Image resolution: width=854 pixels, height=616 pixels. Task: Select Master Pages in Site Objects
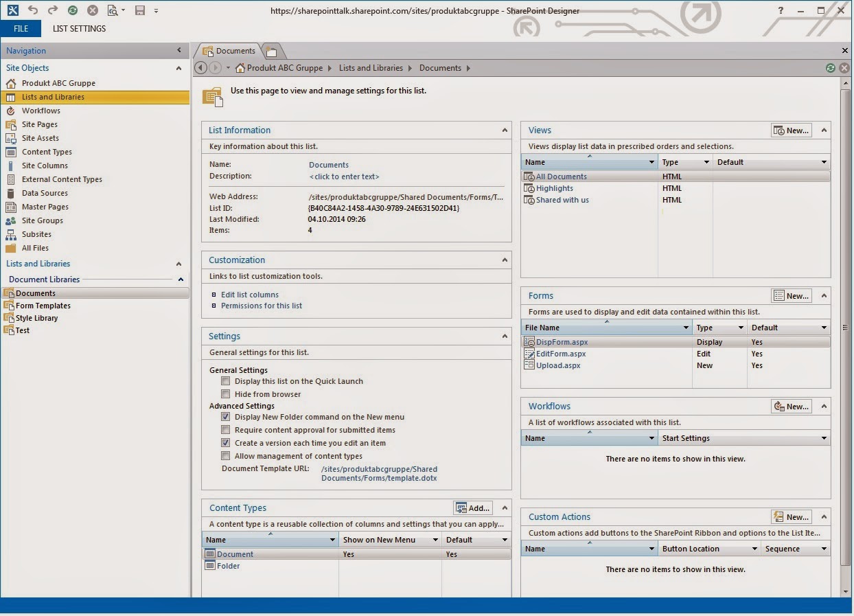45,207
